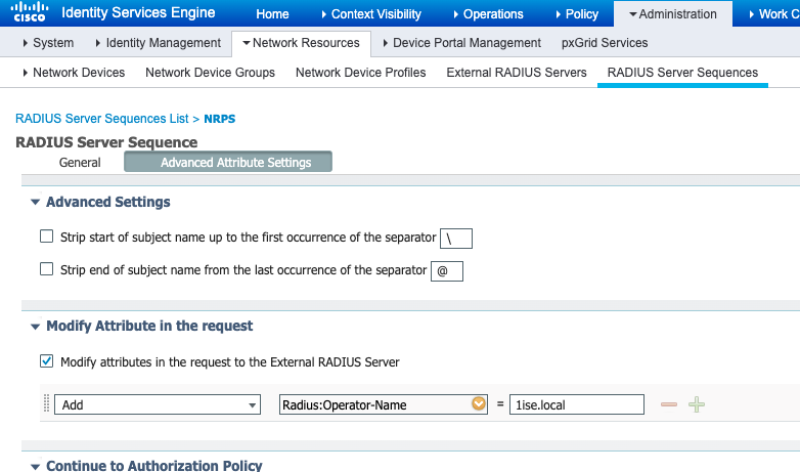
Task: Collapse the Advanced Settings section
Action: click(35, 202)
